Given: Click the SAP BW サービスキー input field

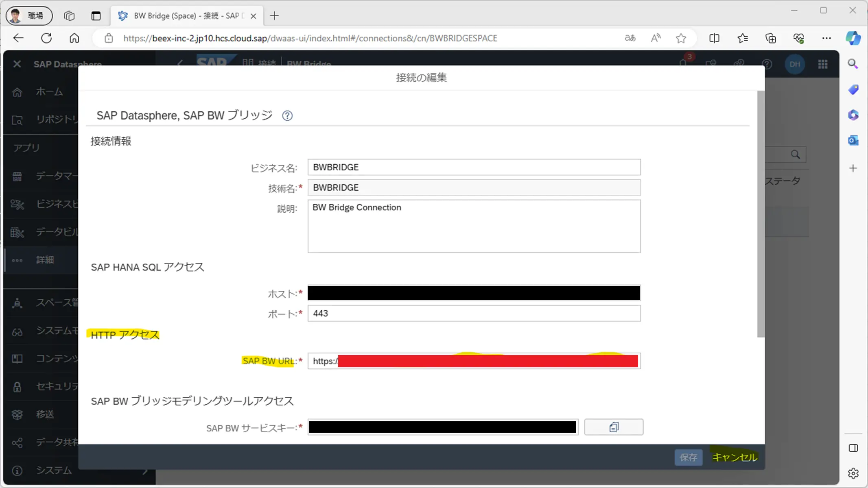Looking at the screenshot, I should pyautogui.click(x=443, y=427).
